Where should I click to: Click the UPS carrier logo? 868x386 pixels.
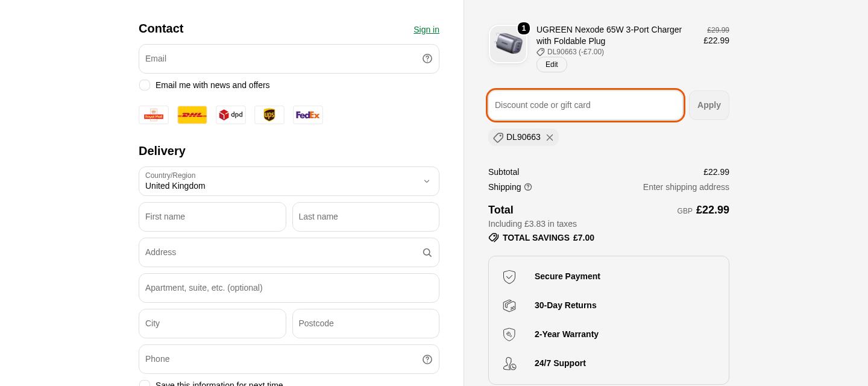point(269,115)
